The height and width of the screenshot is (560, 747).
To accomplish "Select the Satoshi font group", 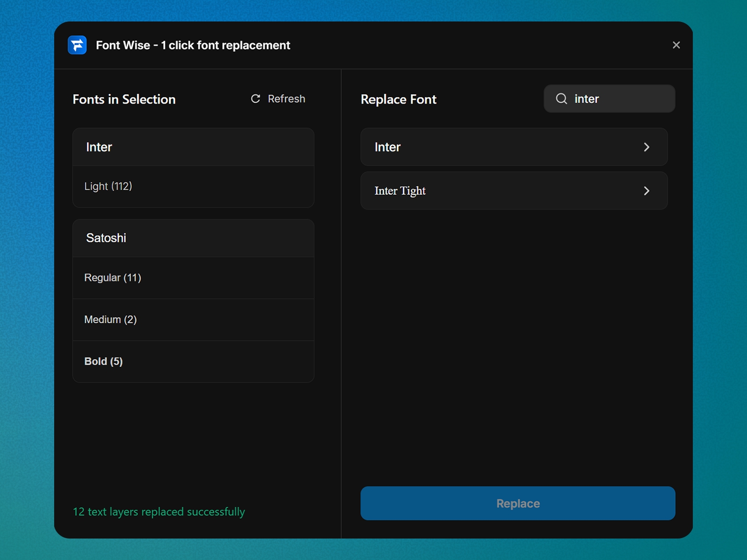I will click(193, 238).
